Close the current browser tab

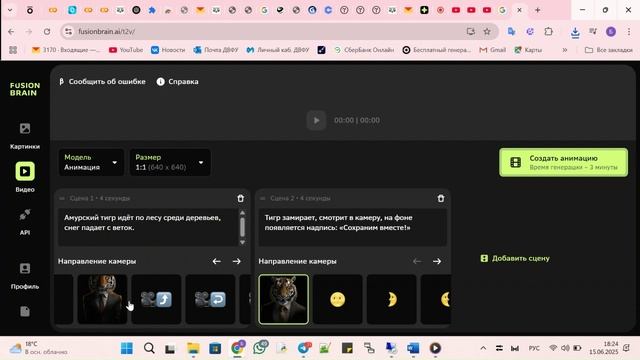point(519,10)
